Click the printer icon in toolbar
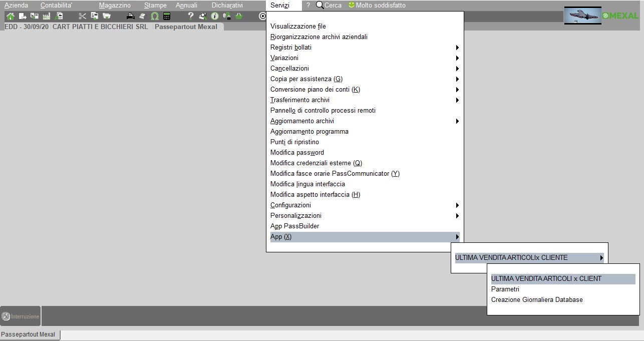644x341 pixels. tap(131, 16)
